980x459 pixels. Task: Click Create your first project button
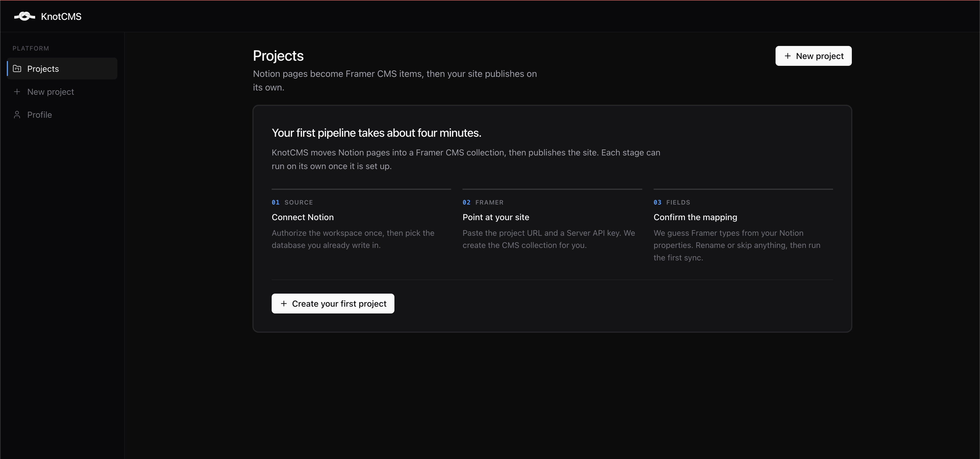333,304
